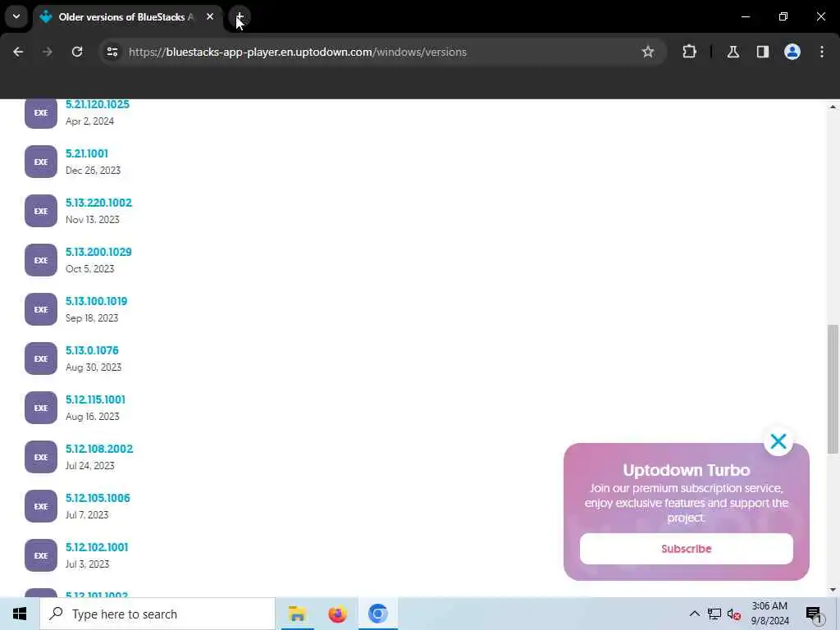Go back to previous page
Viewport: 840px width, 630px height.
(x=18, y=52)
